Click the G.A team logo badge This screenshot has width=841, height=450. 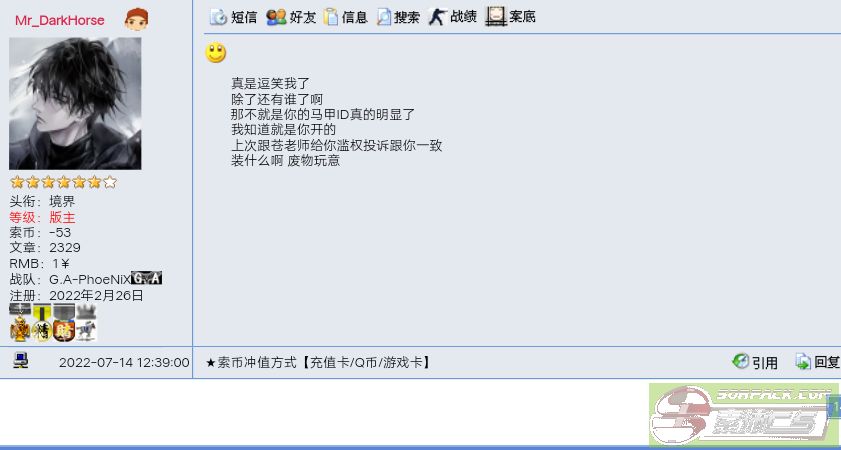pyautogui.click(x=146, y=279)
